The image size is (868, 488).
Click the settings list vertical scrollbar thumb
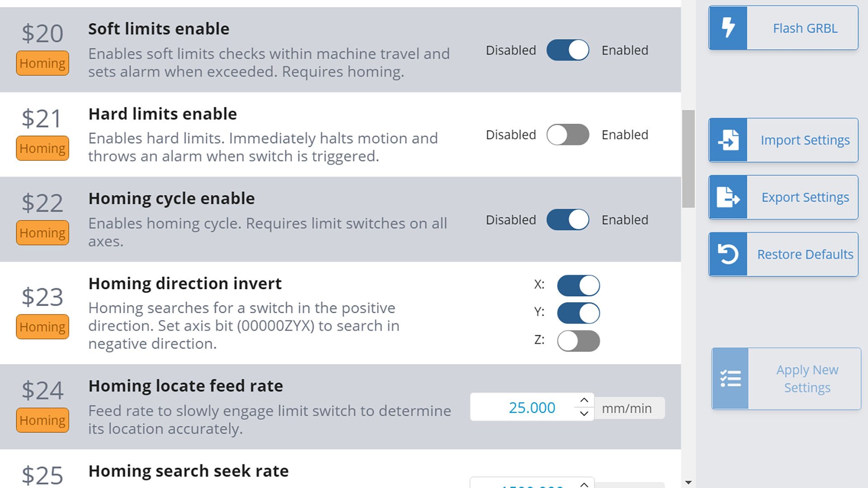coord(688,158)
